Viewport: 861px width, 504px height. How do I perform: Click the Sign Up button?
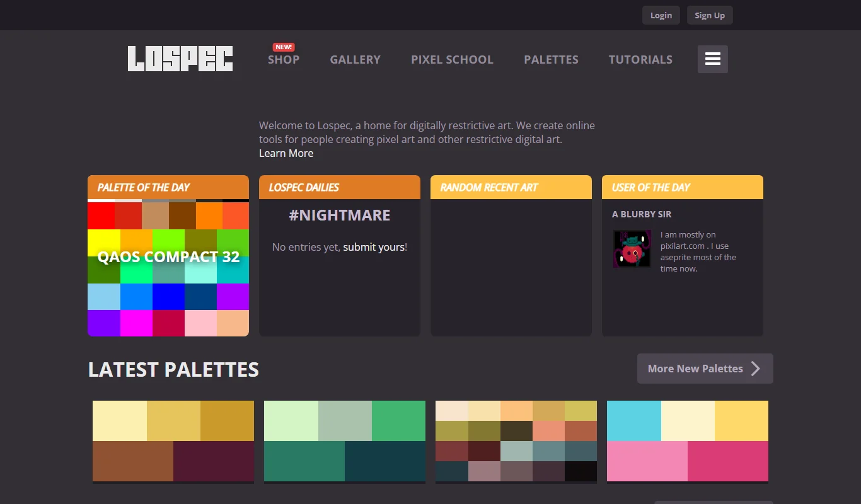click(x=710, y=15)
